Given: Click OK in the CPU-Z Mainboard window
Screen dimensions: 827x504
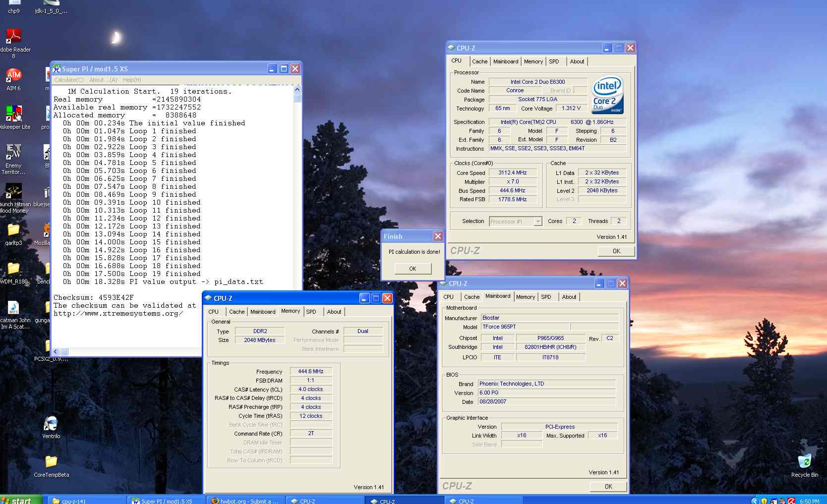Looking at the screenshot, I should 608,486.
